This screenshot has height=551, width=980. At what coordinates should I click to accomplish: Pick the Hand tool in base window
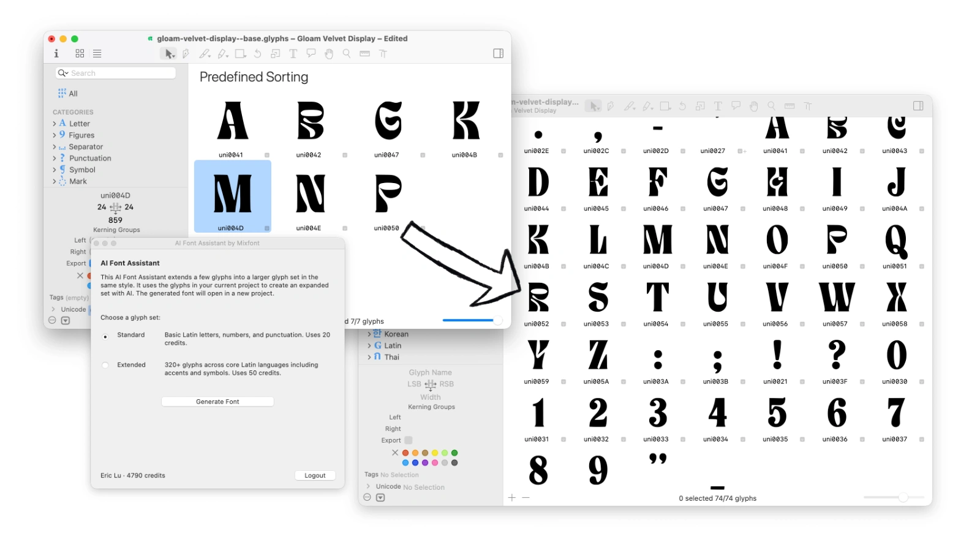(x=329, y=54)
